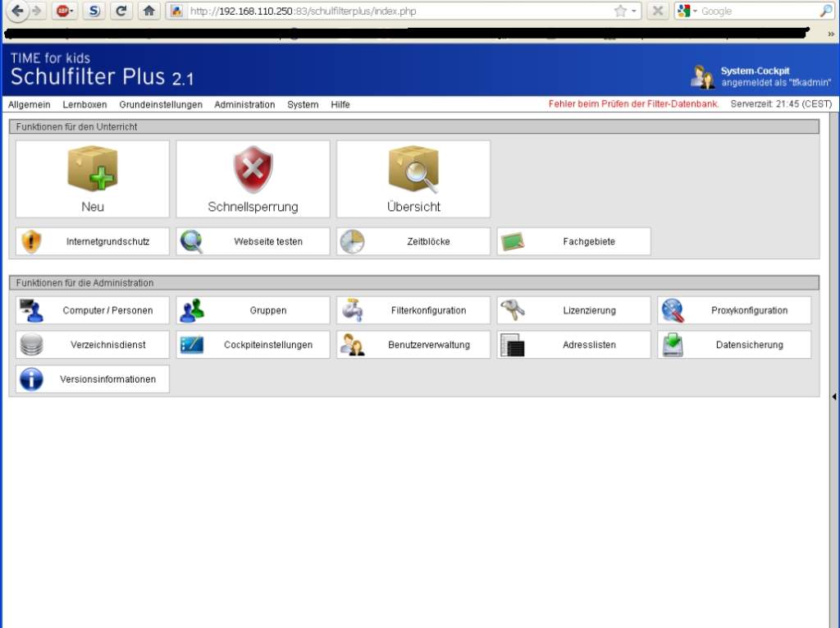Image resolution: width=840 pixels, height=628 pixels.
Task: Open the Datensicherung backup icon
Action: click(673, 345)
